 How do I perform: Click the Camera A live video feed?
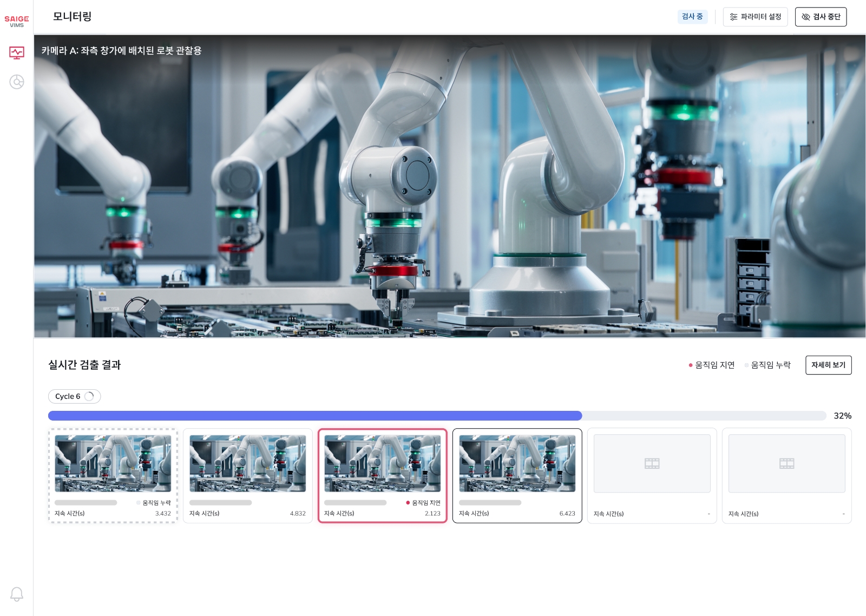tap(449, 187)
